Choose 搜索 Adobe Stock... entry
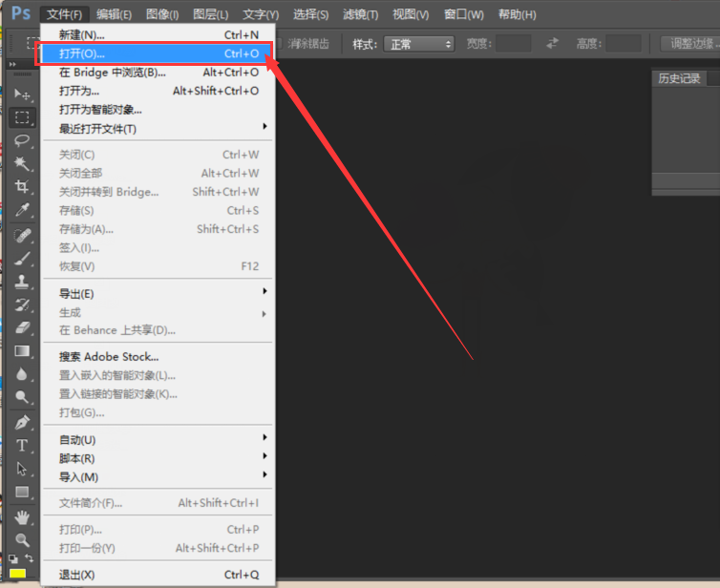 pos(159,357)
